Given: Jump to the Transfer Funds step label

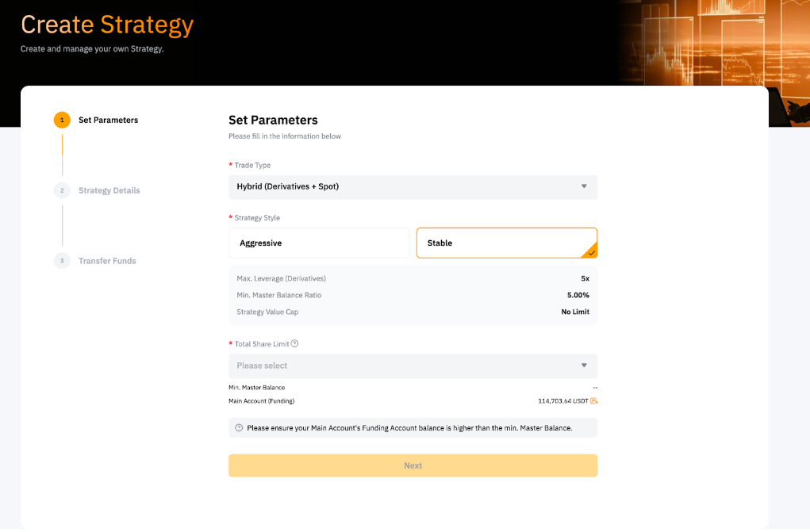Looking at the screenshot, I should (107, 261).
